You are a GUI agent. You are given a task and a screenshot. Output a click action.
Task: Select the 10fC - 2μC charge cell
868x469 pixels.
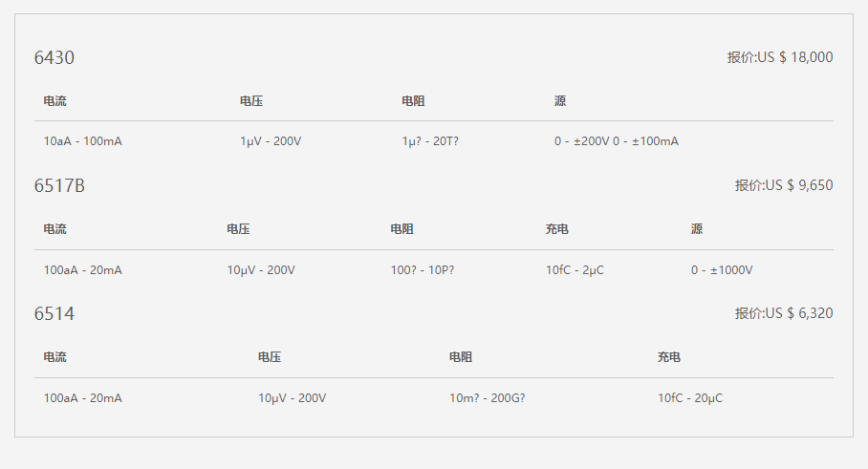pyautogui.click(x=575, y=270)
